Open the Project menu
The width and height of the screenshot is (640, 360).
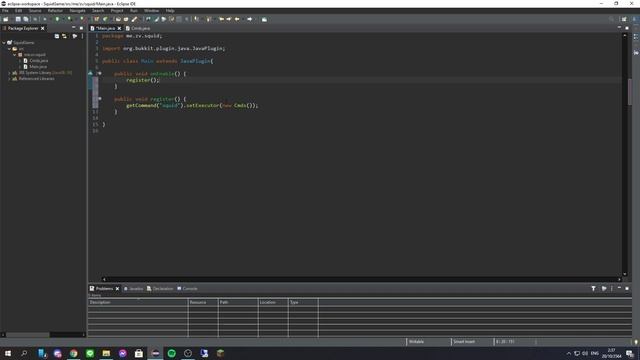(x=117, y=11)
